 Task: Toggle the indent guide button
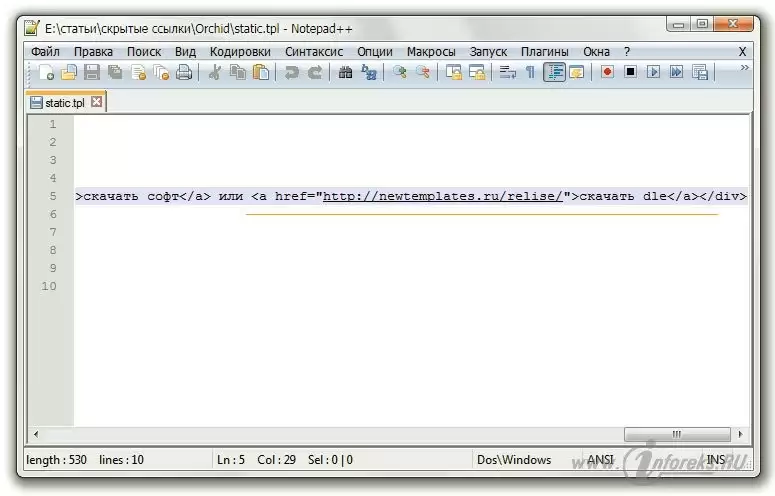[554, 72]
